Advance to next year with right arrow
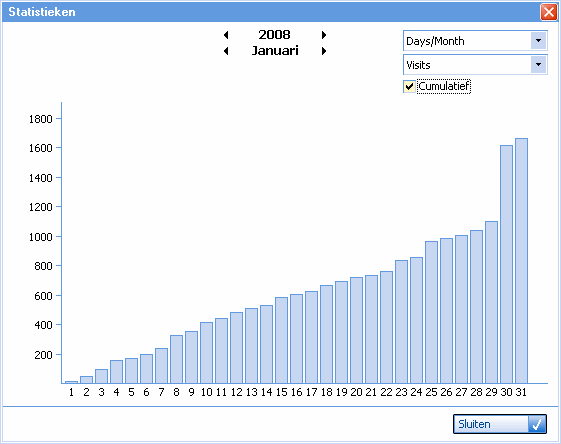 coord(324,35)
